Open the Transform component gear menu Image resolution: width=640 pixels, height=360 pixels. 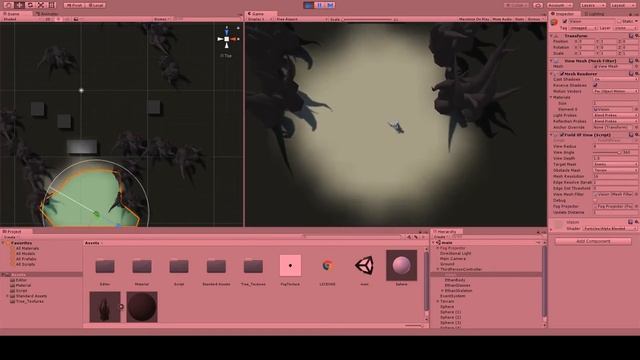point(637,36)
